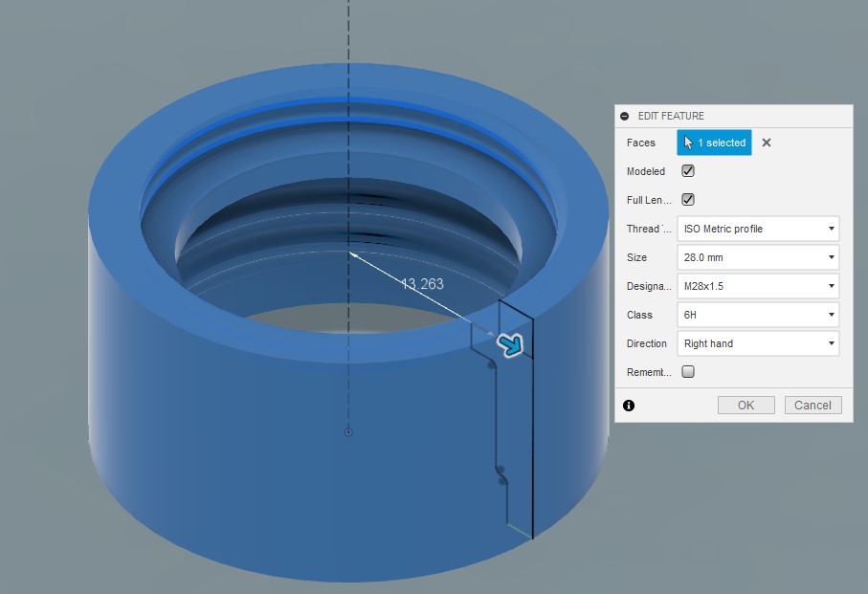Collapse the Edit Feature dialog panel
Screen dimensions: 868x594
(x=625, y=116)
